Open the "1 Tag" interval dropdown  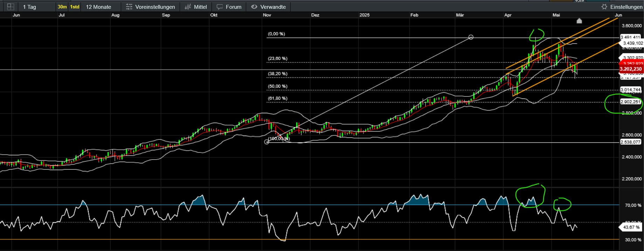[29, 7]
